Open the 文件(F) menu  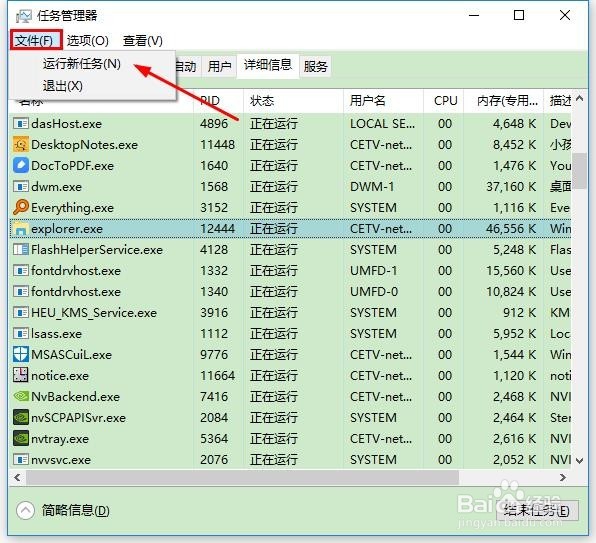(x=36, y=40)
